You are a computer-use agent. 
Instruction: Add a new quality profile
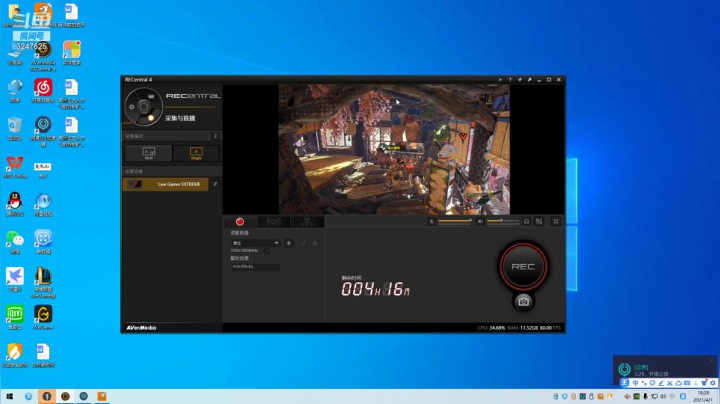click(x=288, y=243)
